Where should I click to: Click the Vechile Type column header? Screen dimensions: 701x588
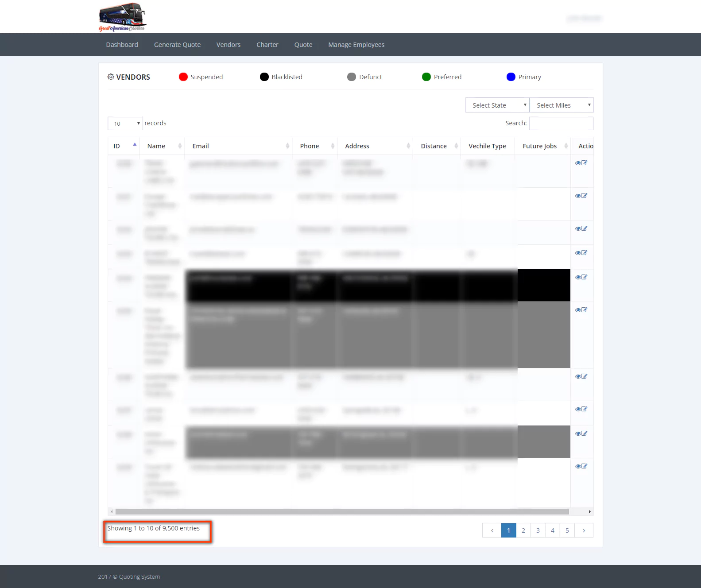tap(488, 146)
